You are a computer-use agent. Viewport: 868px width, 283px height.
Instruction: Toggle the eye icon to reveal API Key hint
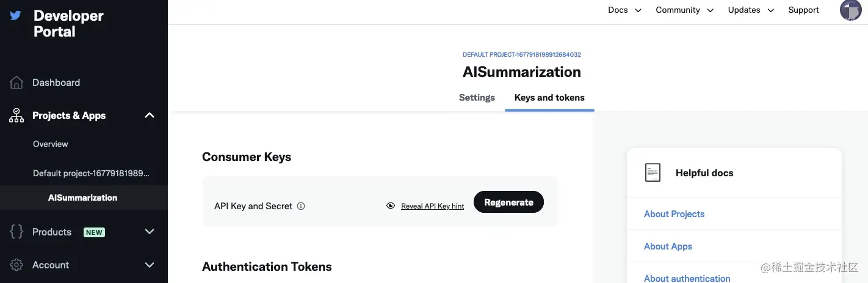[x=391, y=206]
